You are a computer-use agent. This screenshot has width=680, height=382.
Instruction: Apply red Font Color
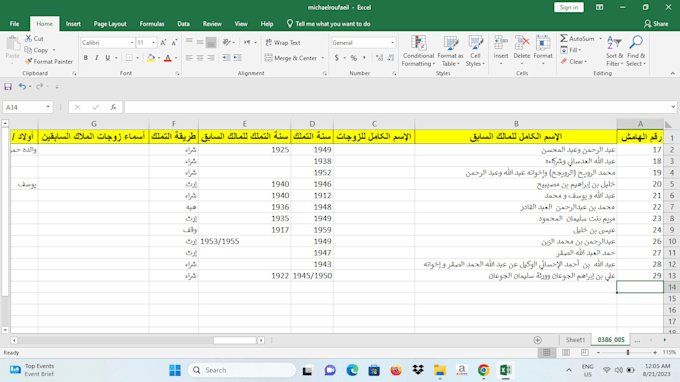point(168,58)
